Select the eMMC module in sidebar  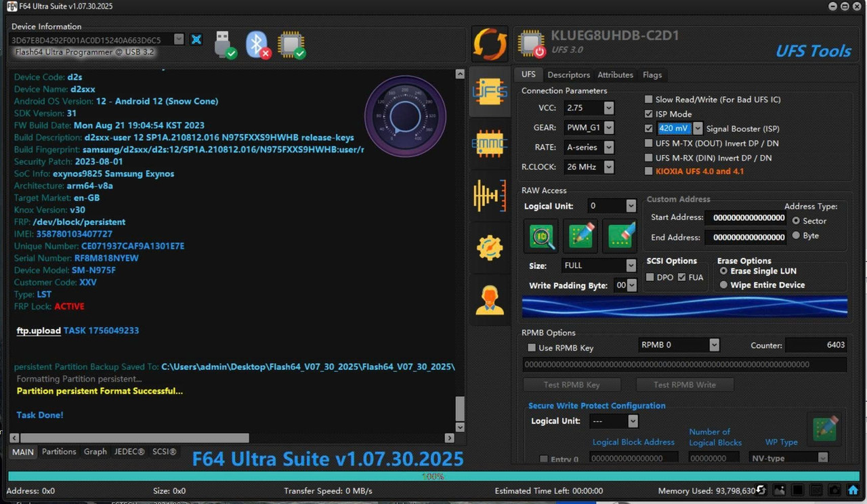point(490,144)
